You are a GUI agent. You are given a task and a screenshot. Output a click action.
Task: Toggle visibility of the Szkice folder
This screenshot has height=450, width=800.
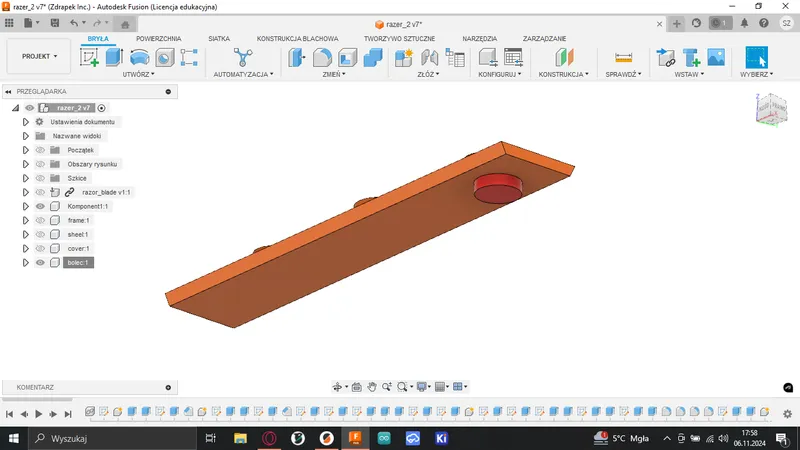(41, 178)
